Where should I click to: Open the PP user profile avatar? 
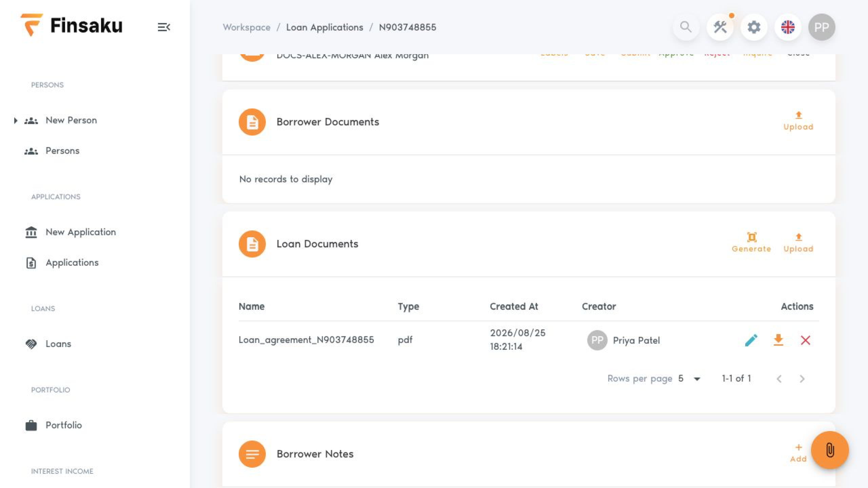point(822,27)
